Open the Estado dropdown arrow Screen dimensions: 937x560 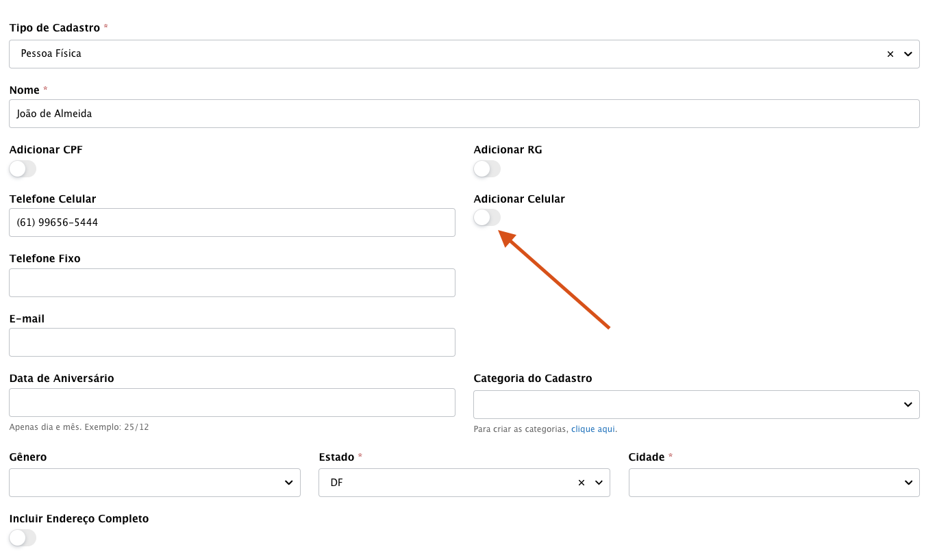click(599, 483)
